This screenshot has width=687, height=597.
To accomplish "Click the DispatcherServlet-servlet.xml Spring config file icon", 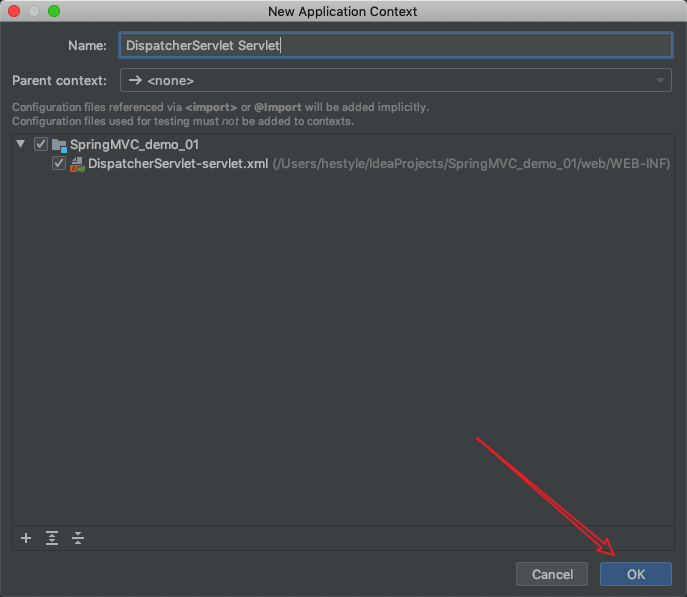I will 77,165.
